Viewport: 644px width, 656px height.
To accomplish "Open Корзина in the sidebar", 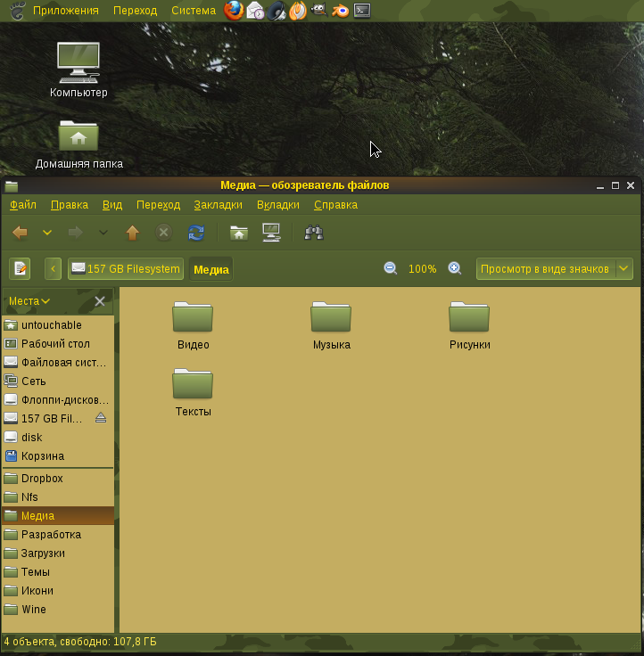I will coord(58,456).
